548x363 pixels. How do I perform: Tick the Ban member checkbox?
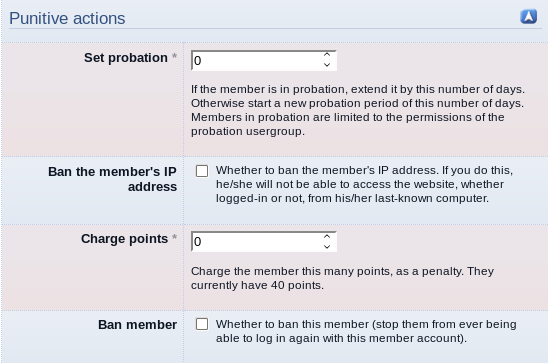click(202, 324)
